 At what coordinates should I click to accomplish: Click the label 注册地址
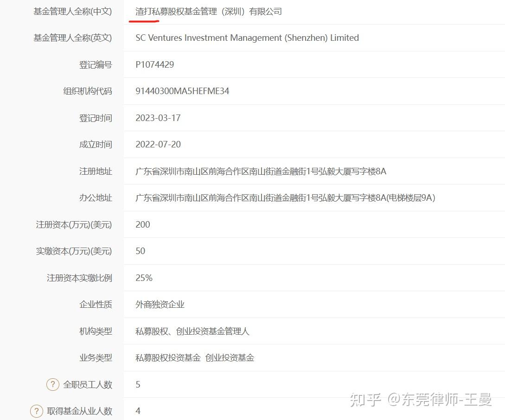point(96,171)
